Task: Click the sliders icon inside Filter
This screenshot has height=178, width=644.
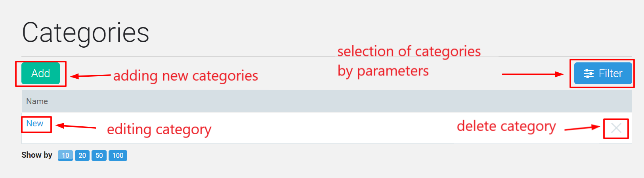Action: point(589,74)
